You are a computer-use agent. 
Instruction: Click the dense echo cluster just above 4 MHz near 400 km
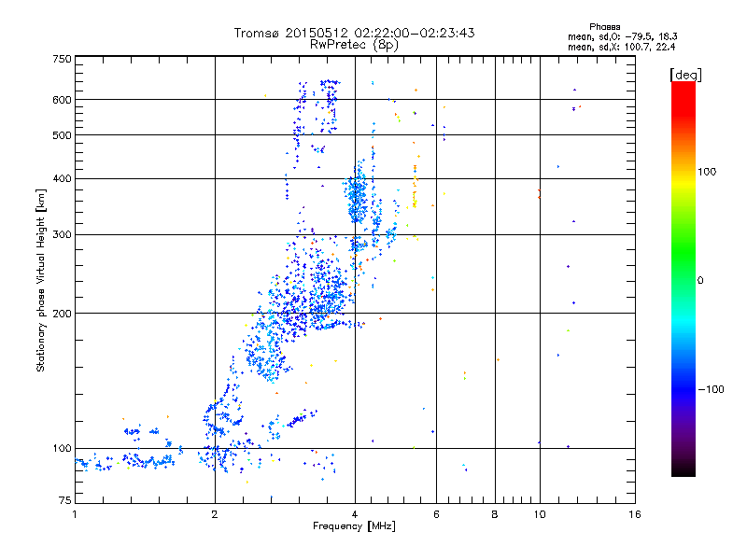(x=358, y=195)
